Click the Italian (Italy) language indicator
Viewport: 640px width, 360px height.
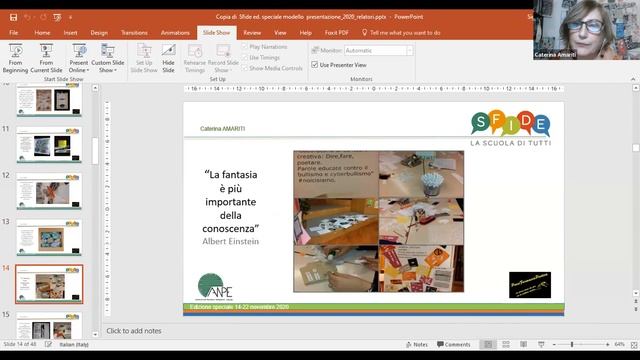[74, 344]
